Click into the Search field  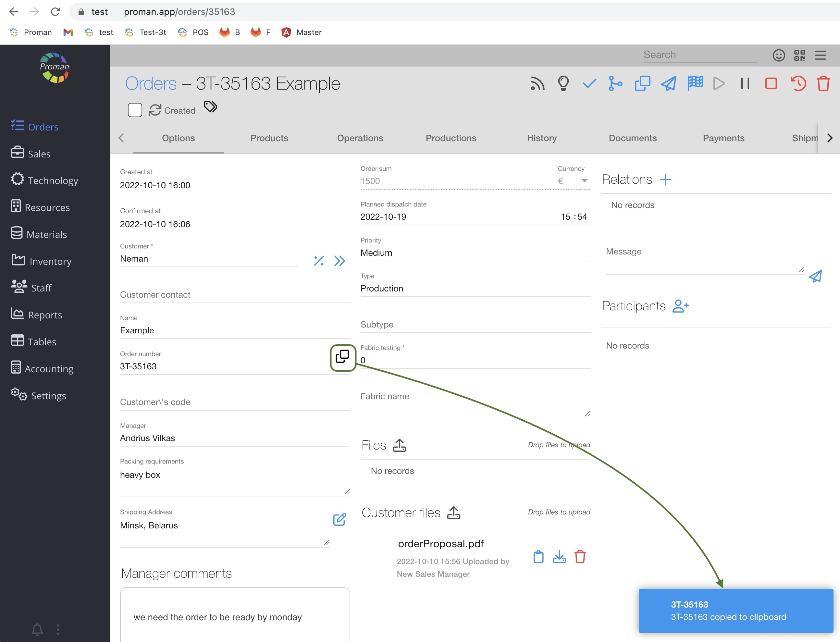tap(700, 55)
